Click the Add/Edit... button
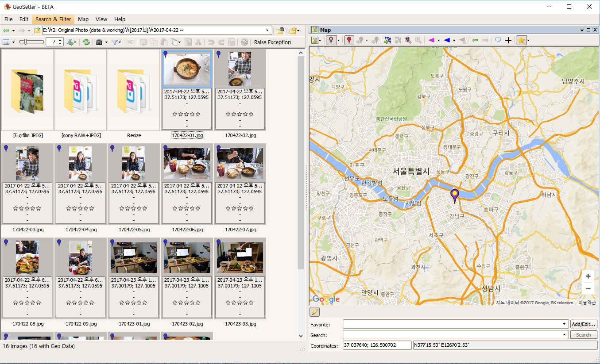This screenshot has width=600, height=364. (583, 324)
